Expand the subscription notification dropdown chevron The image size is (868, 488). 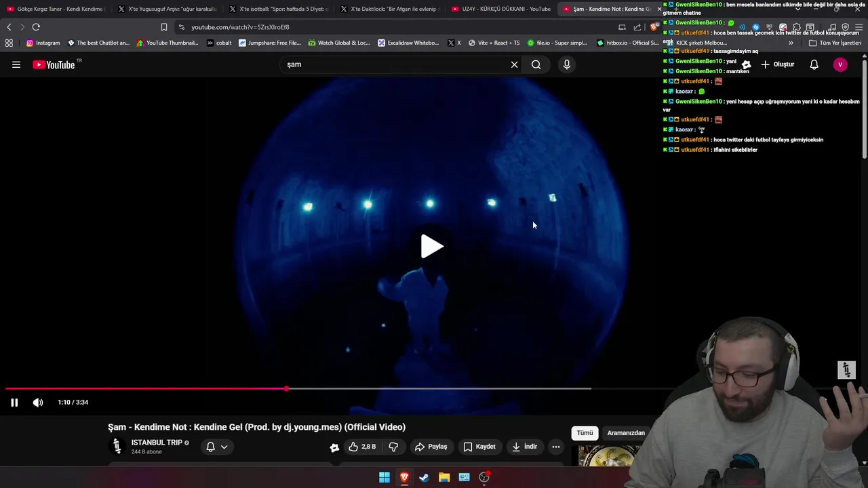224,447
